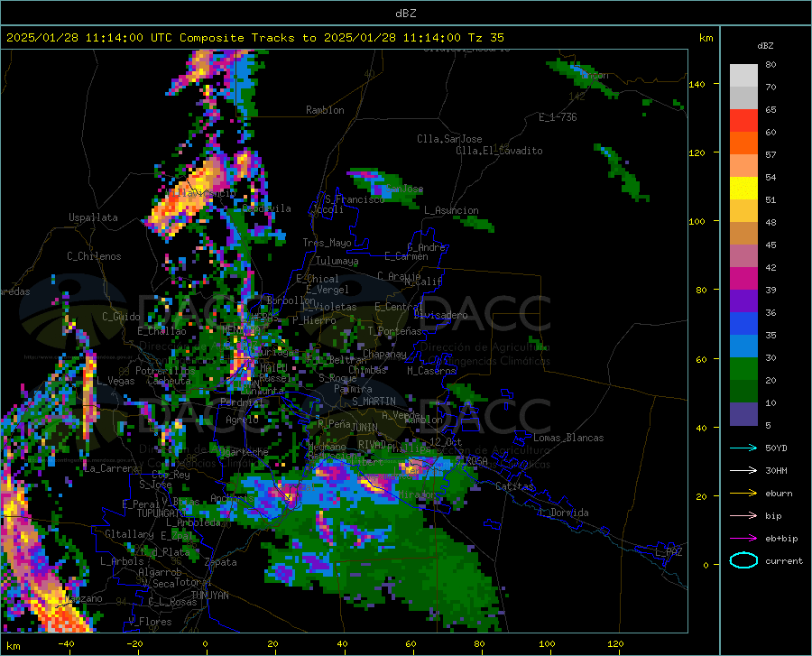The width and height of the screenshot is (812, 656).
Task: Select the red 60-65 dBZ color swatch
Action: click(743, 121)
